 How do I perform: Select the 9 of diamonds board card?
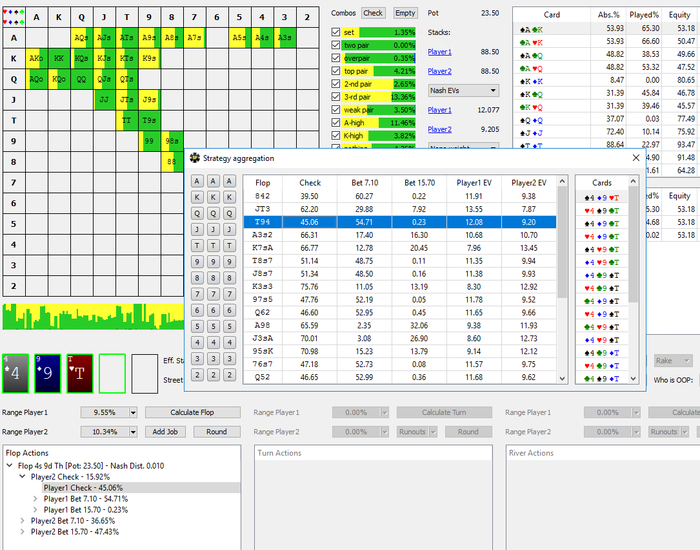point(47,373)
